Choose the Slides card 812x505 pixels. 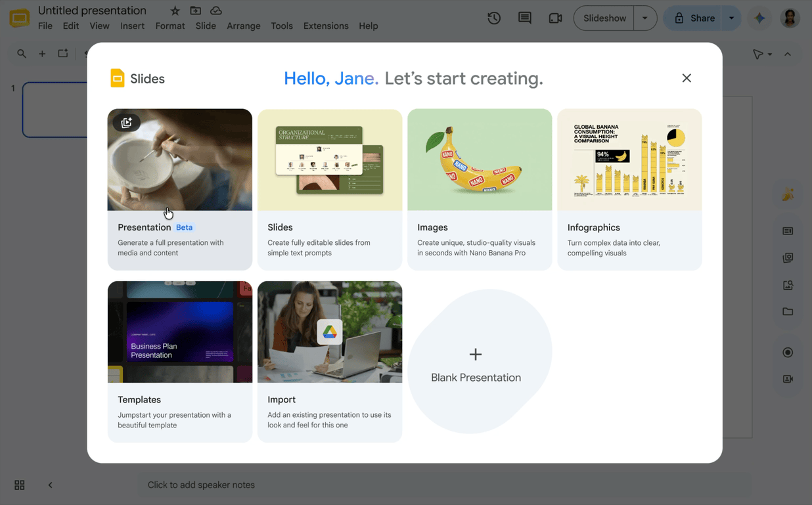click(330, 189)
